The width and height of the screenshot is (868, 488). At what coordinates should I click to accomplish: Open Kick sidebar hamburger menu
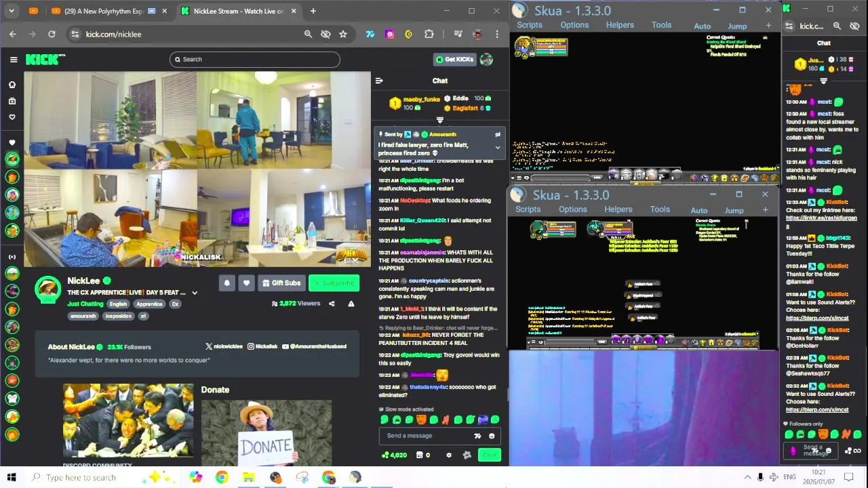[x=14, y=60]
